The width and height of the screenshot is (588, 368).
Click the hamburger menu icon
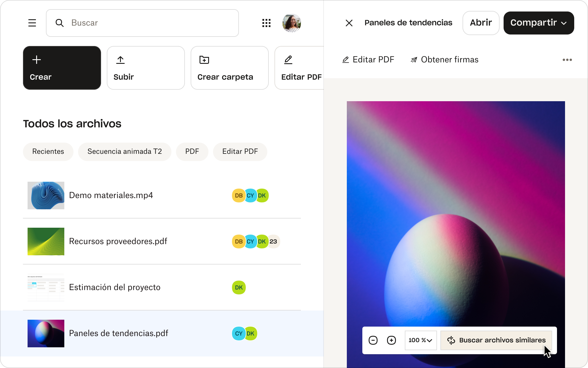32,23
